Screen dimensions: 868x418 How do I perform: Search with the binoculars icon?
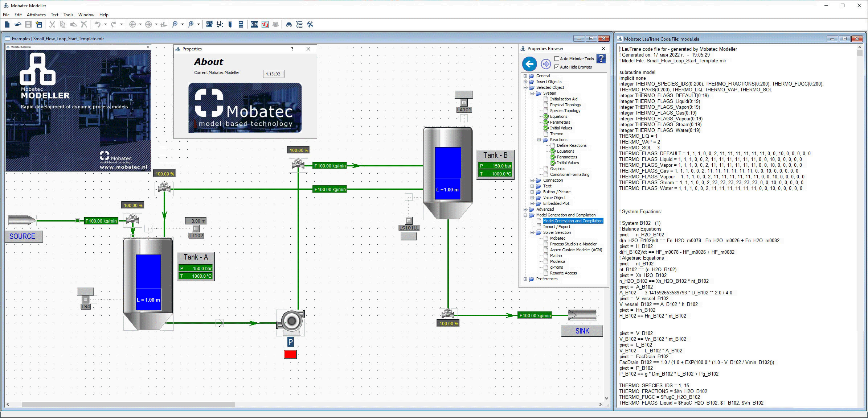pos(289,24)
